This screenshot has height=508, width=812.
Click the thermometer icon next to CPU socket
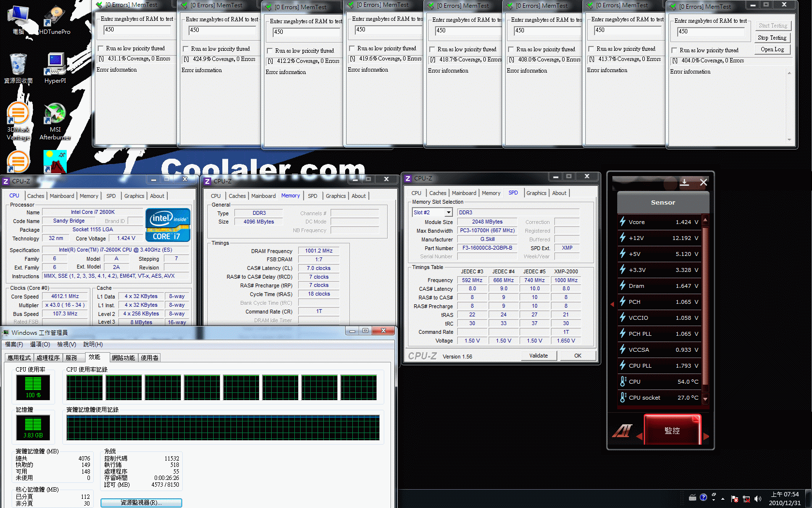point(623,397)
